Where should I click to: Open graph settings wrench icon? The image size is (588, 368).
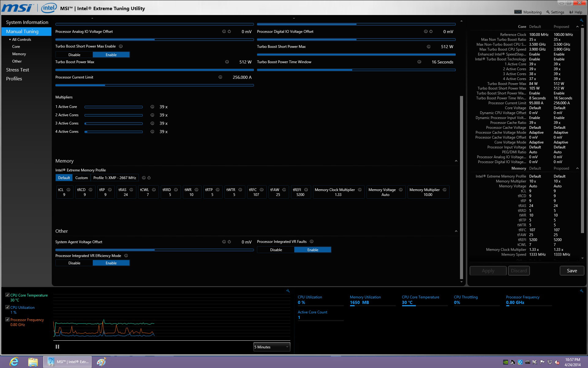coord(288,291)
